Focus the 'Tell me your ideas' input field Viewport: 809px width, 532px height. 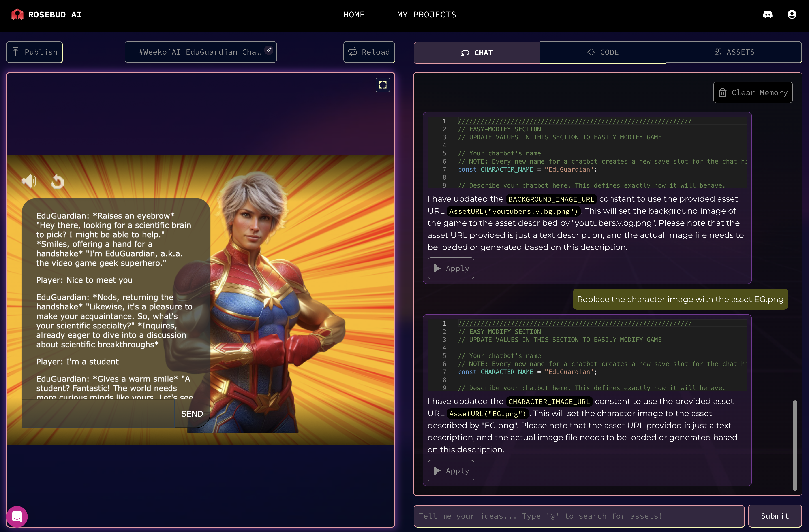coord(579,516)
